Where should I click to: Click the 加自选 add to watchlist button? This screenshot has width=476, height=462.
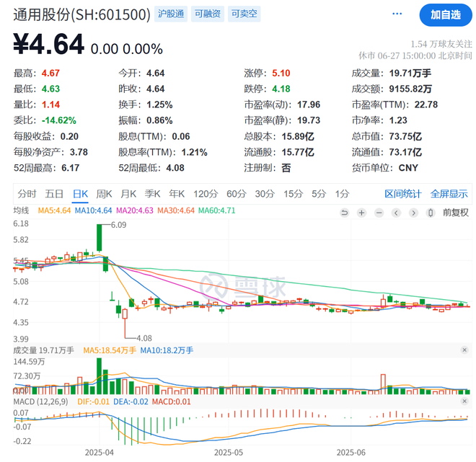(x=445, y=15)
